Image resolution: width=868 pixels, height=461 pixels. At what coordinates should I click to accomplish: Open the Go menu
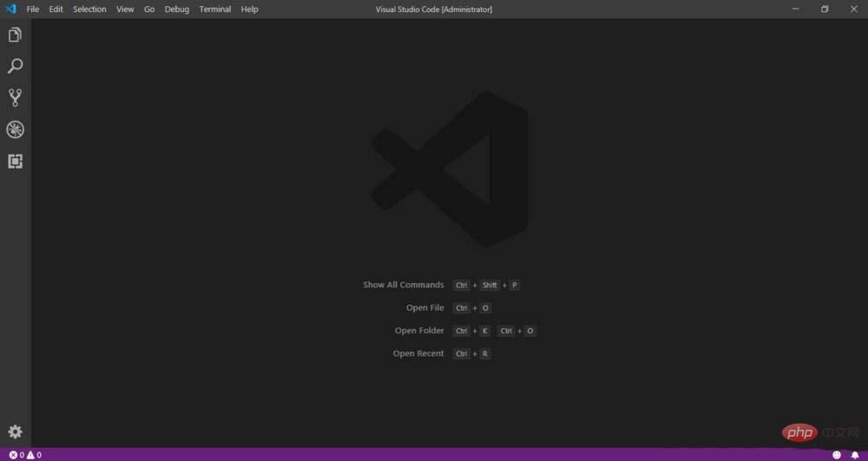tap(149, 10)
